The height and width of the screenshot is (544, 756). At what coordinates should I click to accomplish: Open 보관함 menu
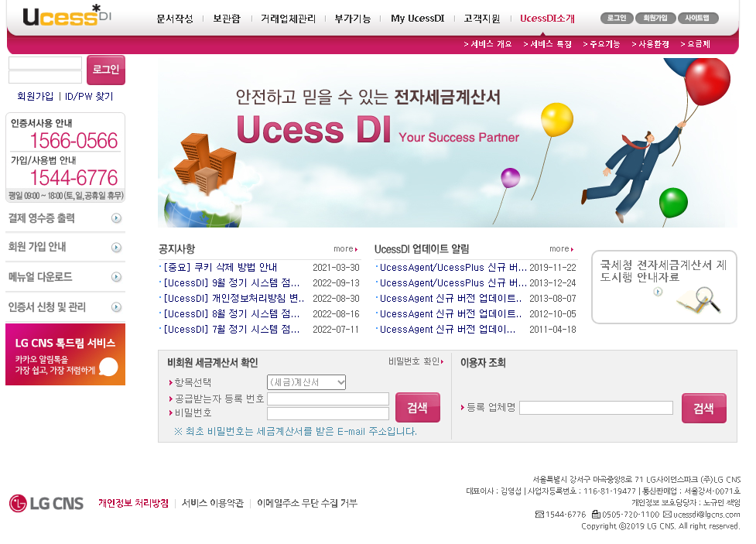227,19
